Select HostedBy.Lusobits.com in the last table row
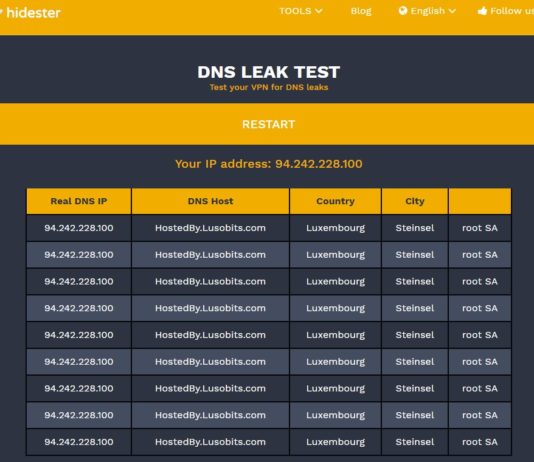 point(210,442)
